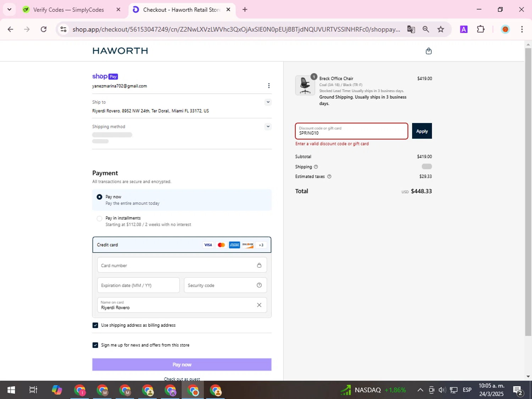Click the Haworth store logo
Viewport: 532px width, 399px height.
pyautogui.click(x=120, y=51)
